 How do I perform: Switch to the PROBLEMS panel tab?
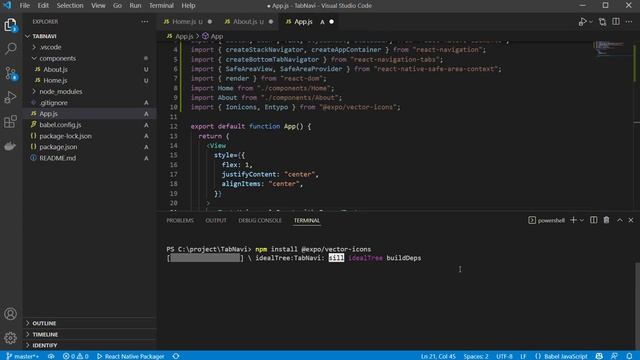[180, 220]
